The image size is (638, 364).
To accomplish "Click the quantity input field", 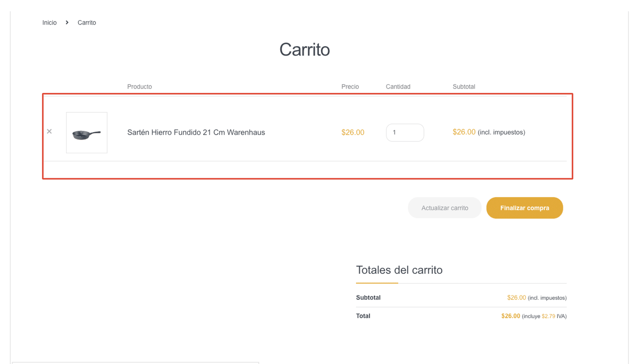I will [405, 132].
